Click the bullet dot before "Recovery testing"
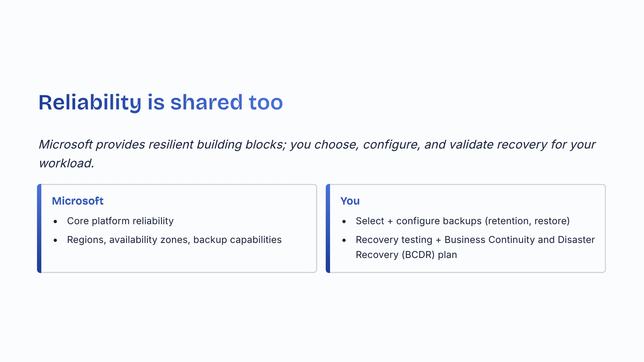This screenshot has height=362, width=644. click(344, 240)
